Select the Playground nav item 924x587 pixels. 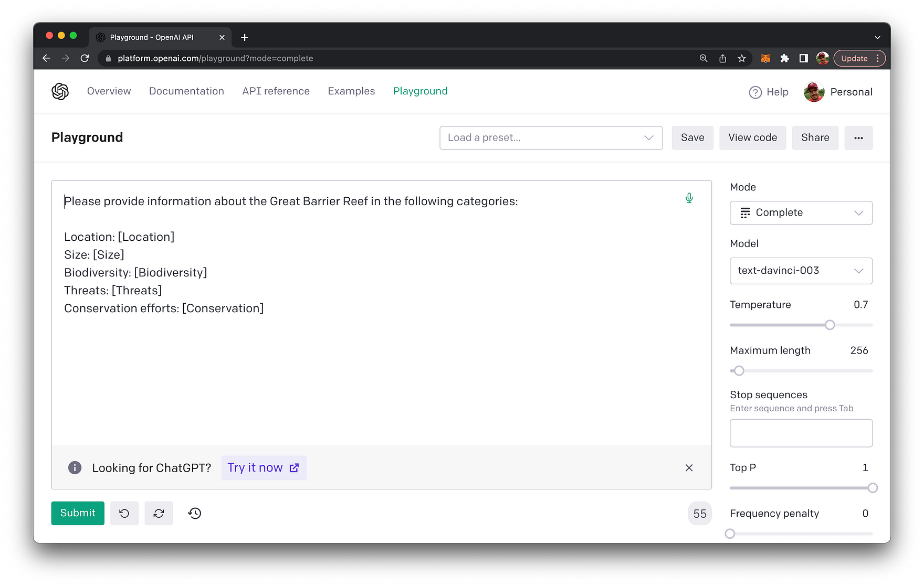pos(421,91)
